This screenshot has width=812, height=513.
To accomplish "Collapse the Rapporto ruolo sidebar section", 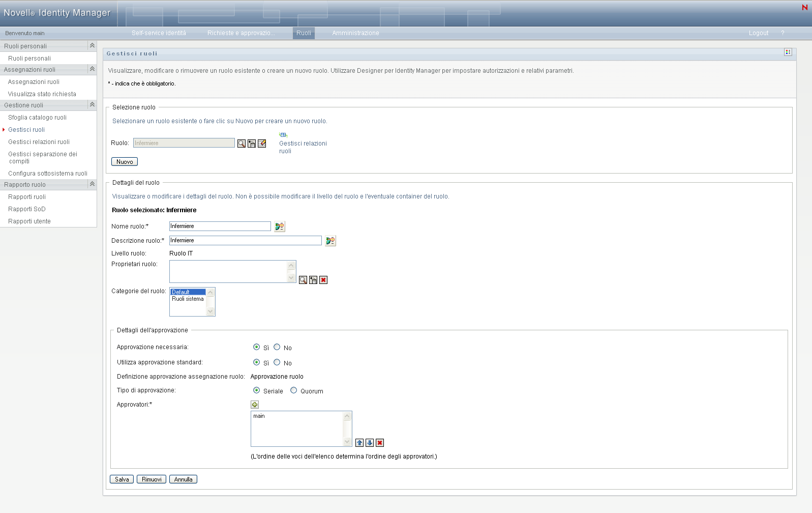I will click(92, 184).
